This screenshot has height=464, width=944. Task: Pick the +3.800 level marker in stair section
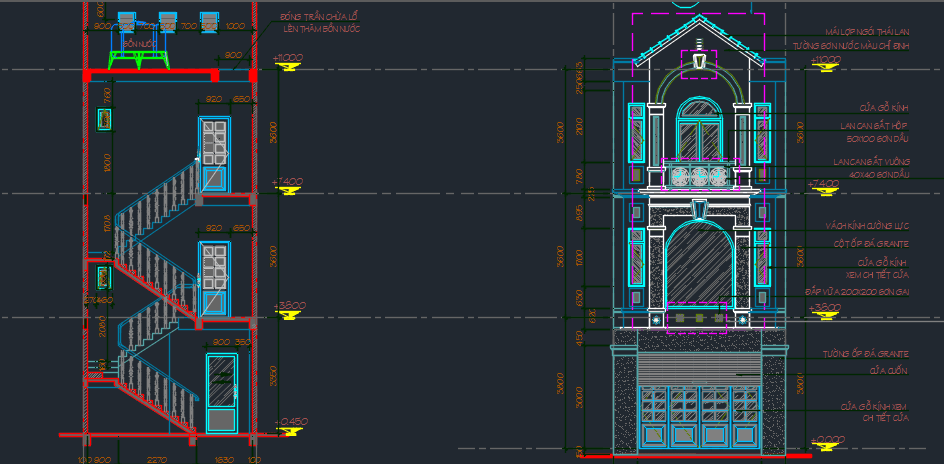[290, 311]
